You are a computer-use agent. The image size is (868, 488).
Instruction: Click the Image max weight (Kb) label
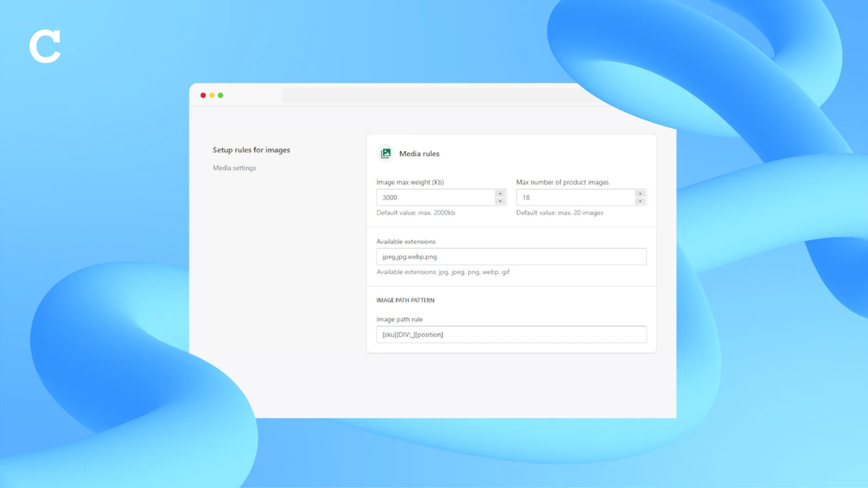coord(410,182)
